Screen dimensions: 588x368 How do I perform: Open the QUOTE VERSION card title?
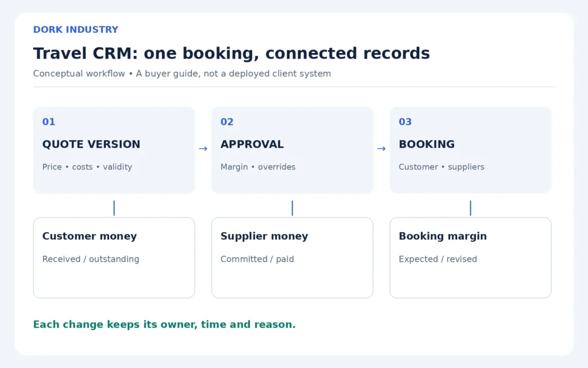[x=91, y=144]
